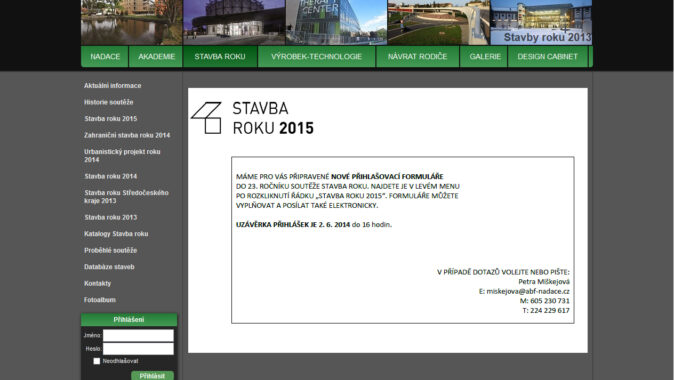Viewport: 674px width, 380px height.
Task: Open the NÁVRAT RODIČE menu item
Action: click(417, 57)
